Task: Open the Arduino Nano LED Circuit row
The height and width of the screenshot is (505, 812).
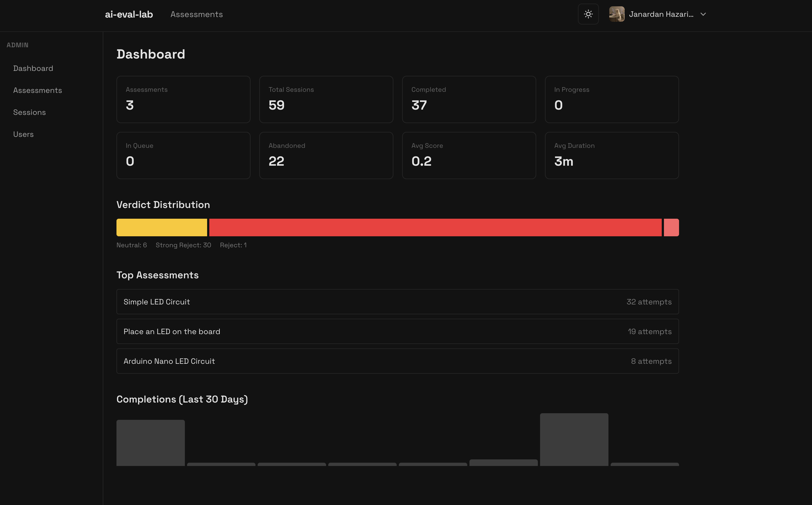Action: [x=397, y=361]
